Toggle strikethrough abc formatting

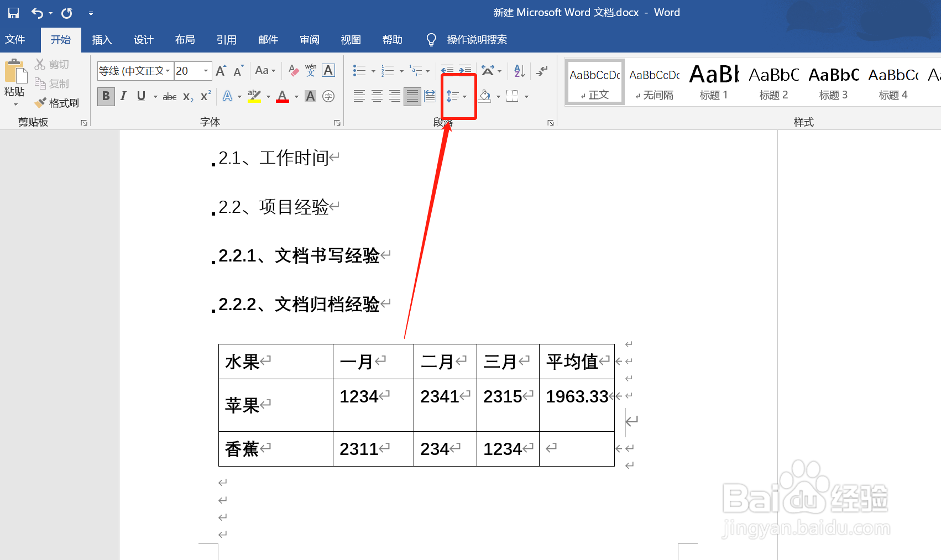[x=170, y=97]
